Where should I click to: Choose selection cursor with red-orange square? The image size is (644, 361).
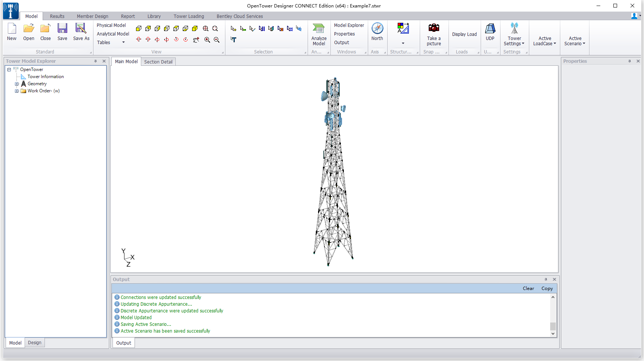point(280,28)
